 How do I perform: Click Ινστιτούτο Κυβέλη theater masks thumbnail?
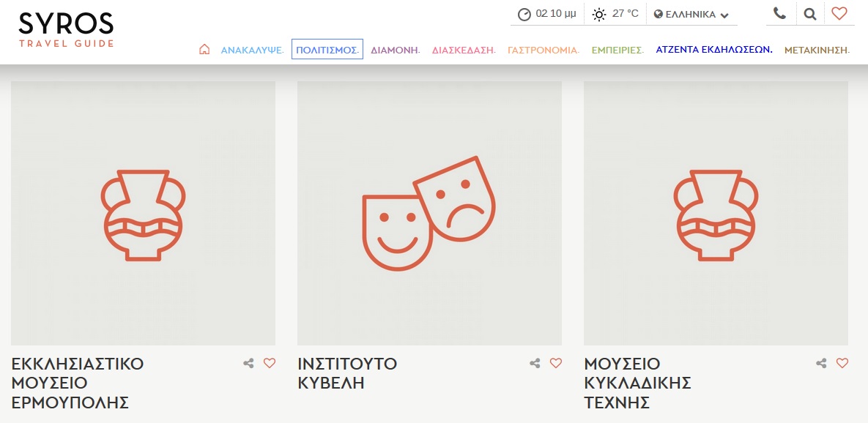[429, 214]
